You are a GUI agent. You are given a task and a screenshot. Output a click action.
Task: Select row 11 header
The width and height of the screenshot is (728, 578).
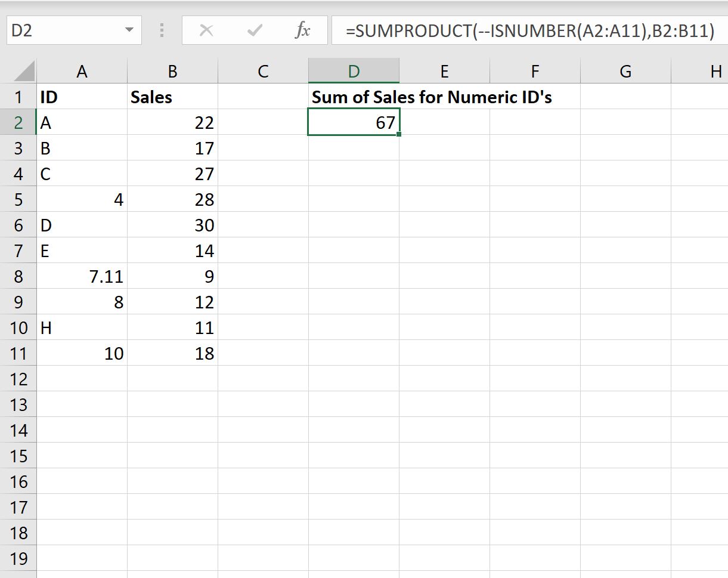[18, 353]
